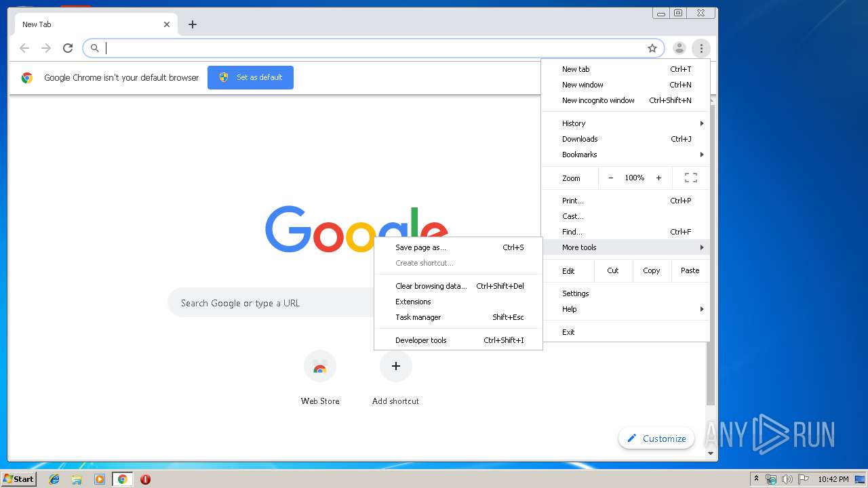Launch Internet Explorer from taskbar
The image size is (868, 488).
coord(54,479)
